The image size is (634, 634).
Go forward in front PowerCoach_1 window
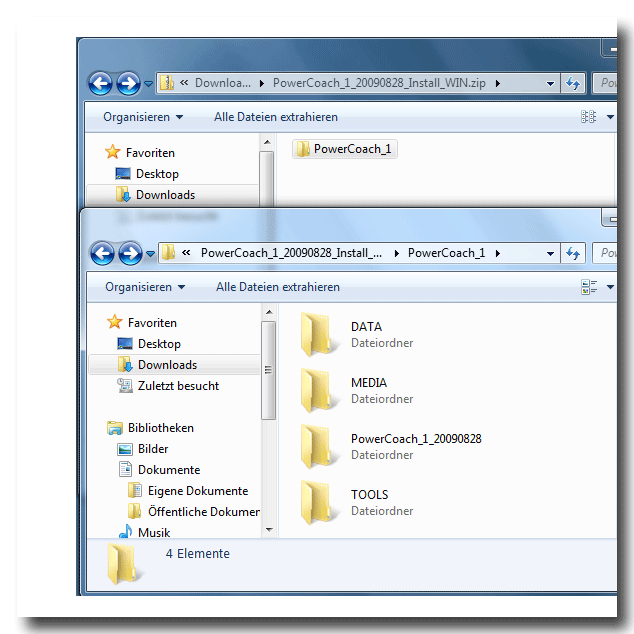point(130,254)
